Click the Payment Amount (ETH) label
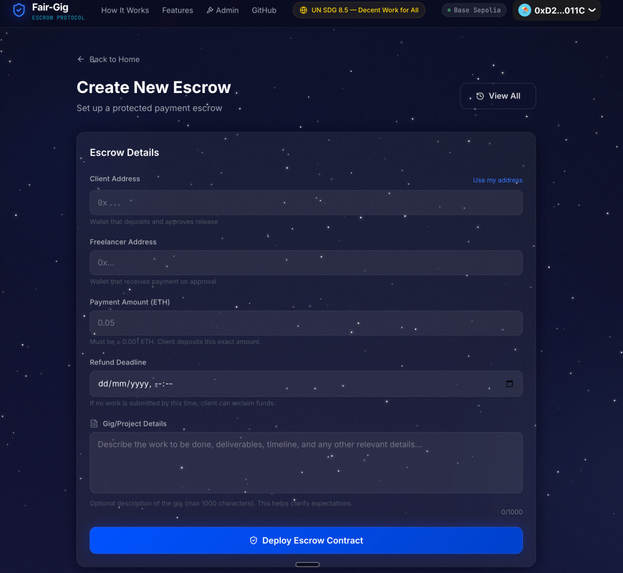This screenshot has width=623, height=573. (130, 302)
